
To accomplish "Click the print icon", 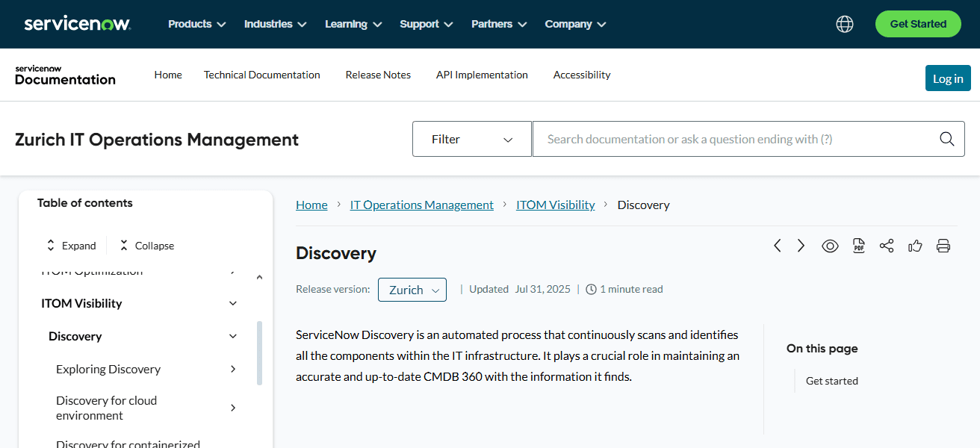I will click(943, 246).
